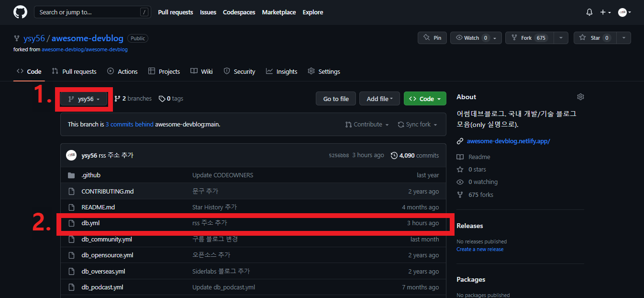This screenshot has height=298, width=644.
Task: Switch to the Wiki tab
Action: [x=201, y=71]
